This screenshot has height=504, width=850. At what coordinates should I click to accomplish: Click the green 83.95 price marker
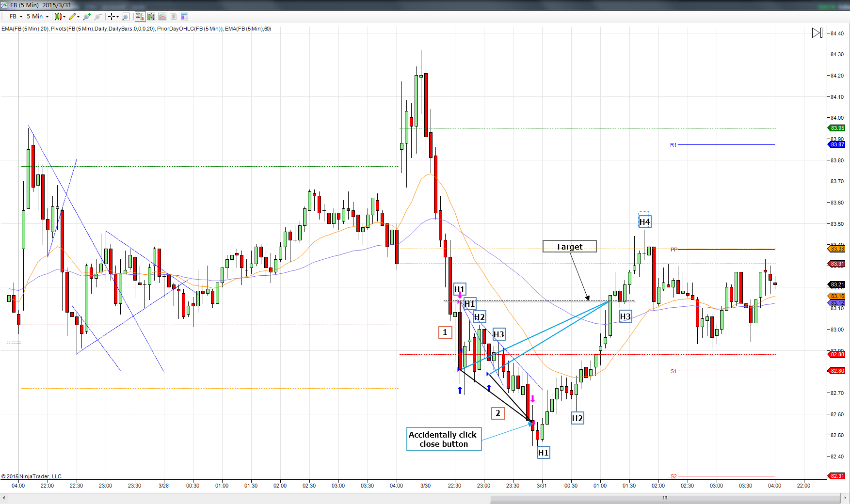tap(837, 128)
